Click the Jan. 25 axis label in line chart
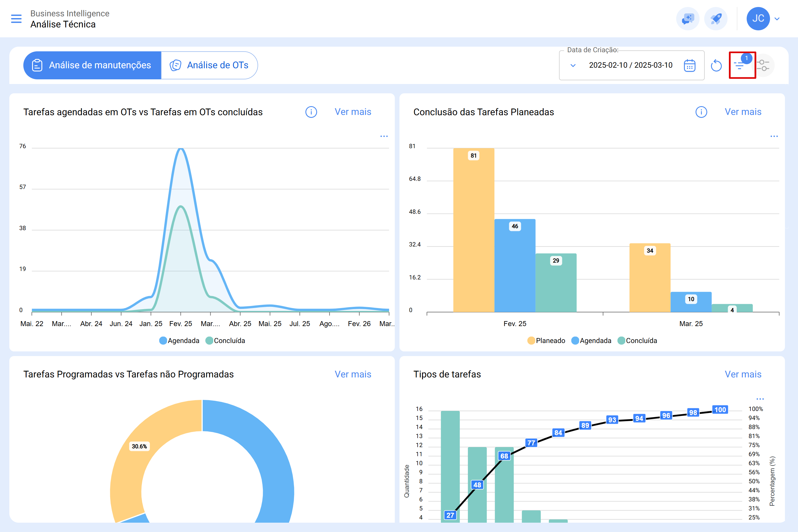The width and height of the screenshot is (798, 532). (150, 324)
